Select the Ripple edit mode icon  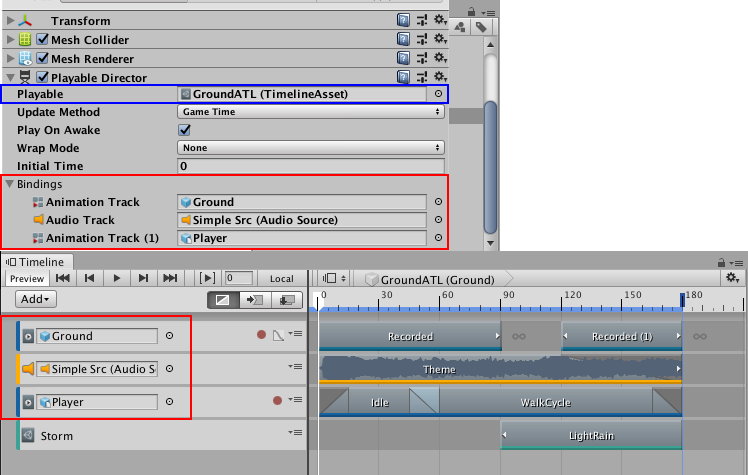tap(257, 299)
